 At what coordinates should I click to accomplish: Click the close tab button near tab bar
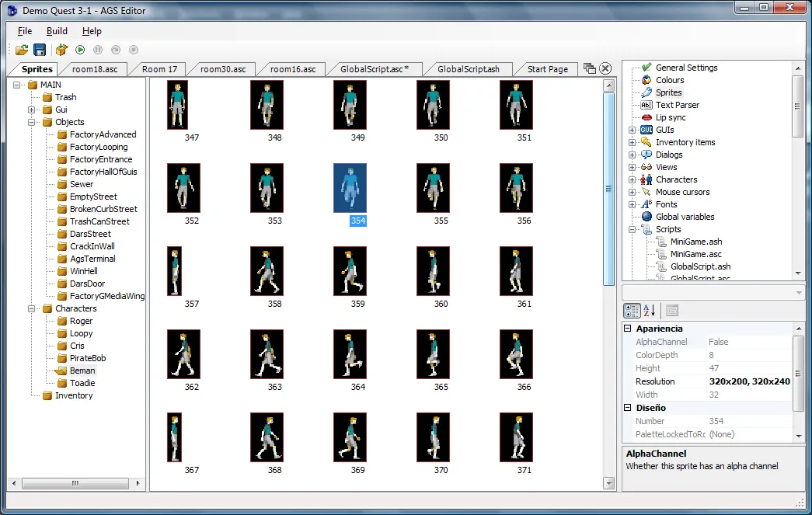tap(604, 68)
